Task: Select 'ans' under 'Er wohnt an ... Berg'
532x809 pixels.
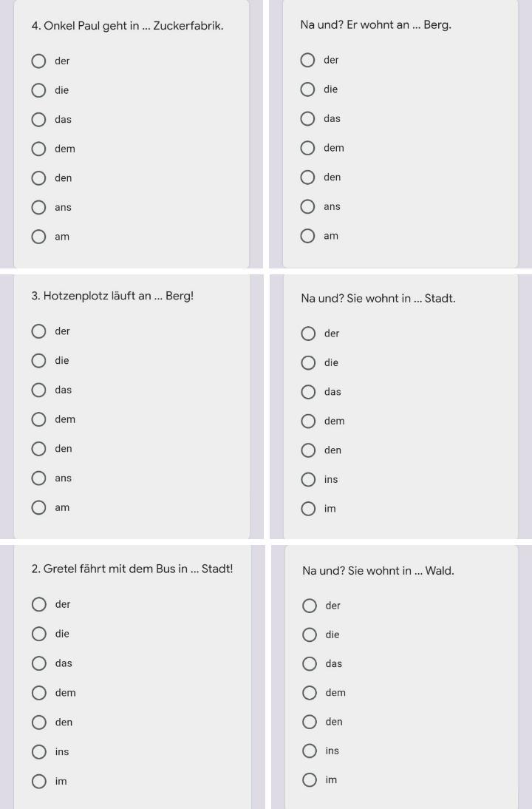Action: (x=307, y=207)
